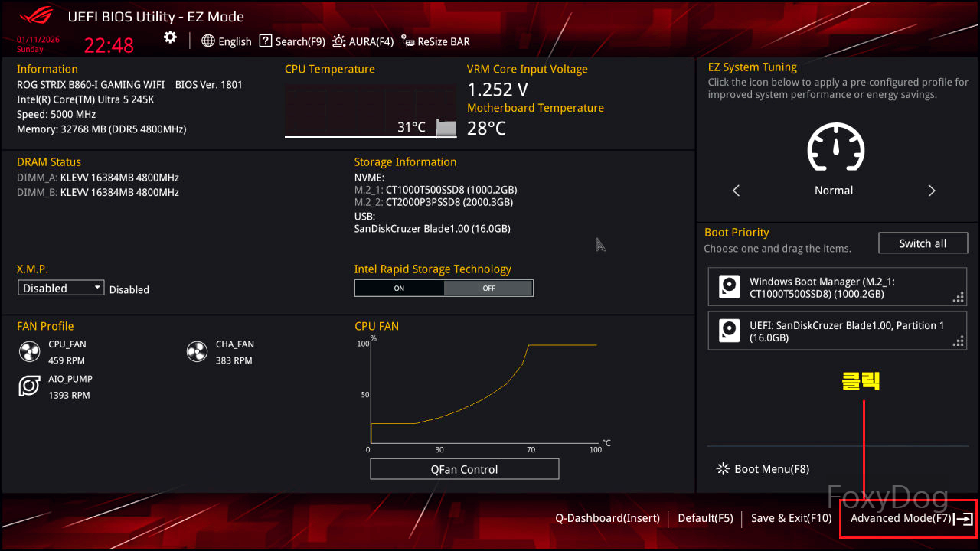Click the AURA lighting icon

[338, 41]
